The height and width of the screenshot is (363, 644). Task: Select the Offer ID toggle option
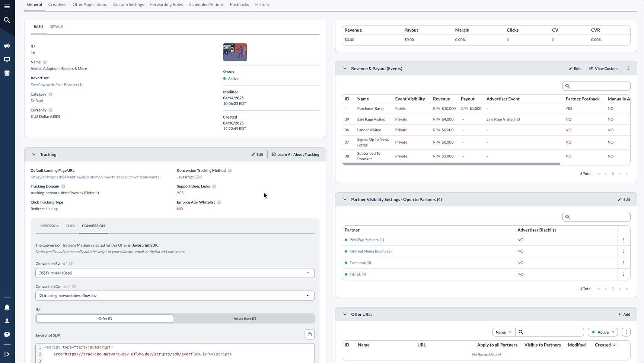[105, 318]
